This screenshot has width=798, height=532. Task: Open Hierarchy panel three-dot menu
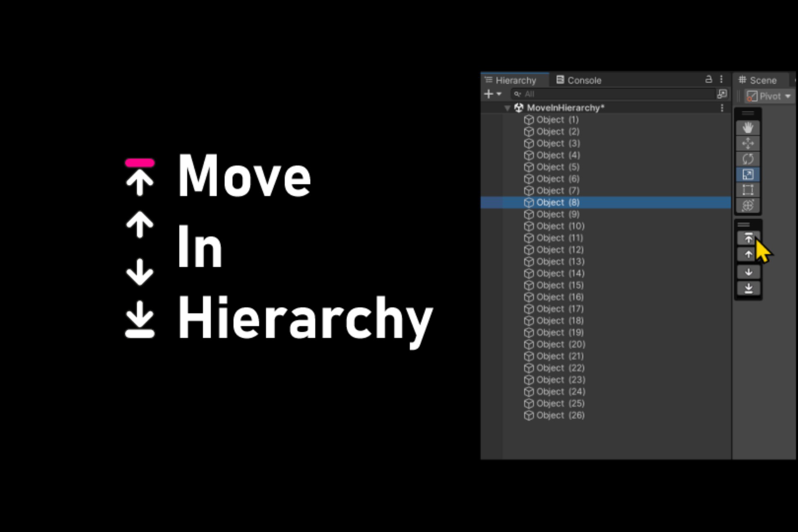pyautogui.click(x=721, y=79)
